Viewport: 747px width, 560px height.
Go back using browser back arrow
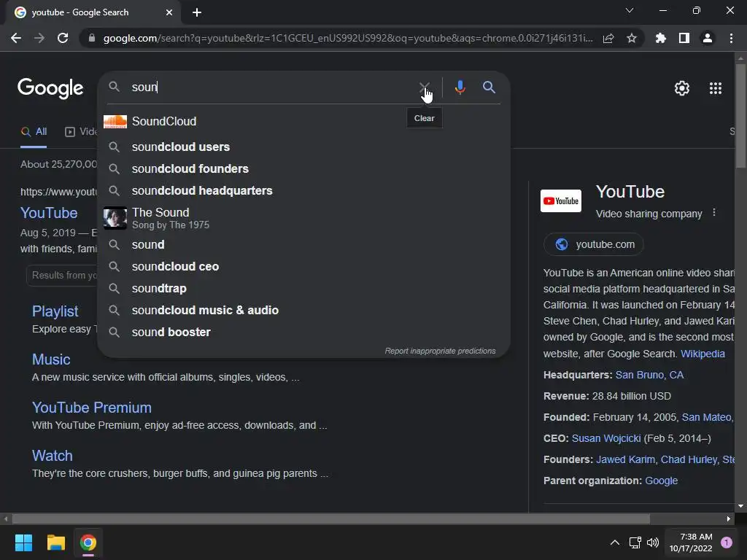tap(16, 38)
